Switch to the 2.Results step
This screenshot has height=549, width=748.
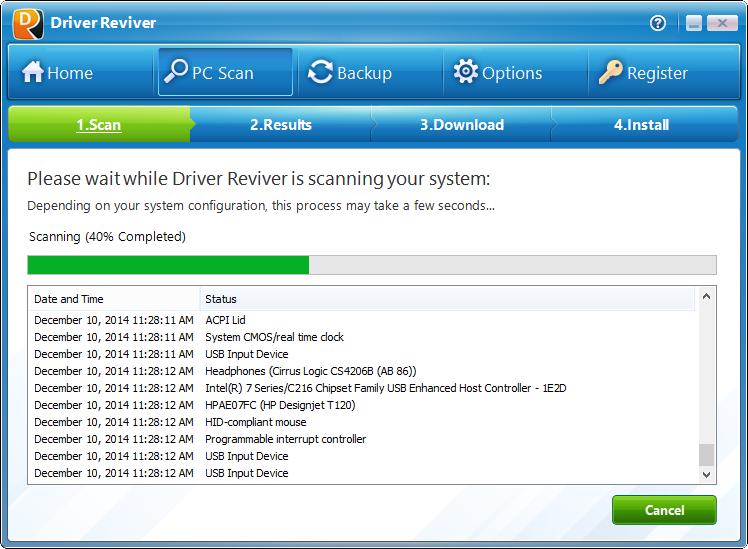click(x=280, y=125)
